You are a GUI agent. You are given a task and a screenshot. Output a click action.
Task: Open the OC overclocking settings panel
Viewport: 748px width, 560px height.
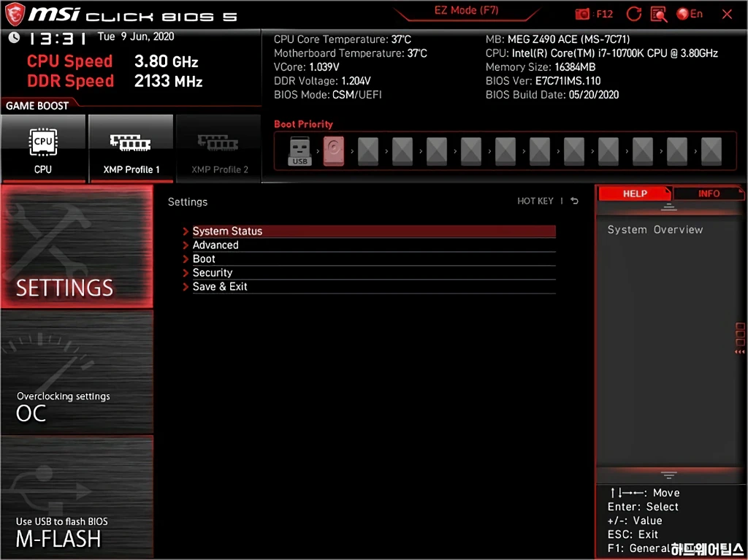coord(77,372)
